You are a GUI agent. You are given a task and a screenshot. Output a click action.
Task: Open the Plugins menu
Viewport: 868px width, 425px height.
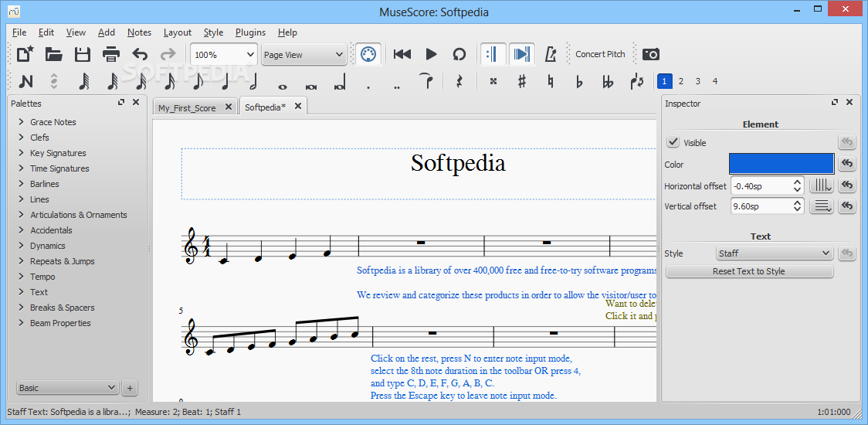[x=250, y=32]
